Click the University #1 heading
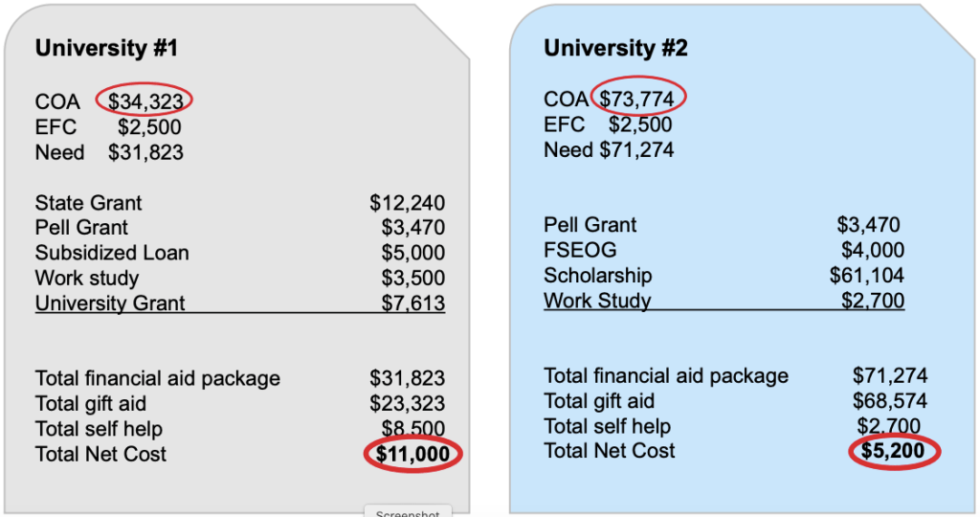980x517 pixels. pos(106,49)
